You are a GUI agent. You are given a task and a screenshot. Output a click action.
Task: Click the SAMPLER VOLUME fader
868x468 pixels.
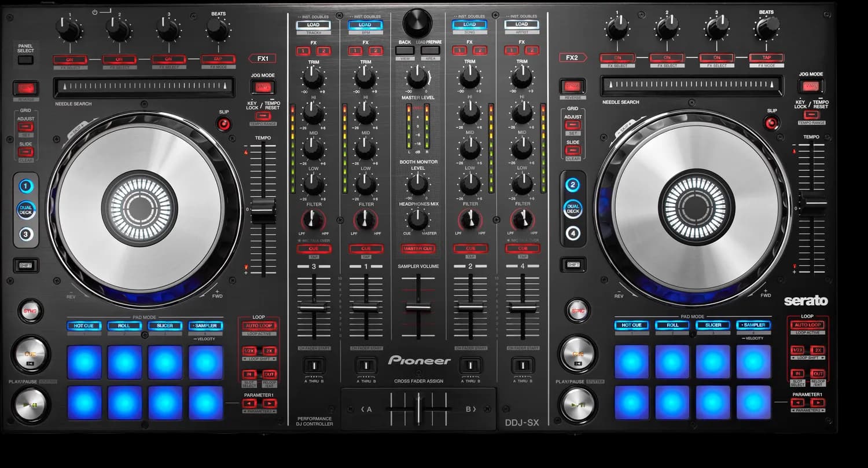point(418,306)
